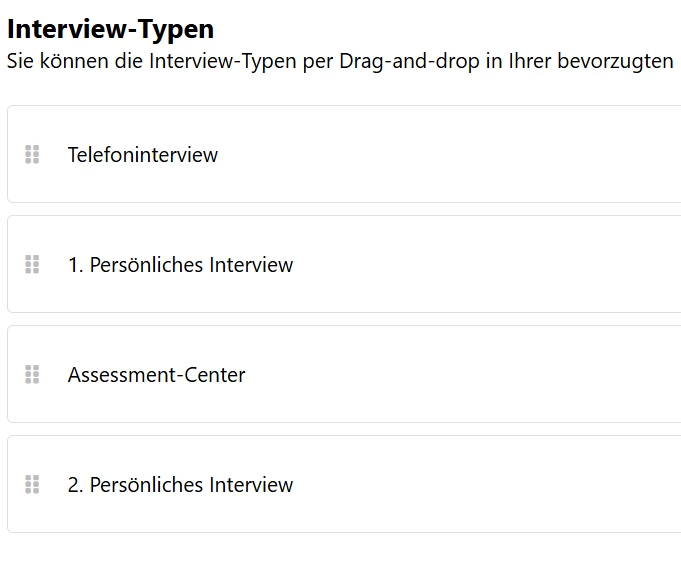Click blank area of the 2. Persönliches Interview card

(x=480, y=485)
